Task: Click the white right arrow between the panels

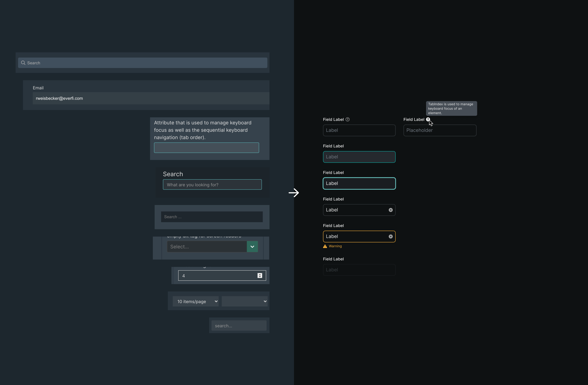Action: pyautogui.click(x=294, y=193)
